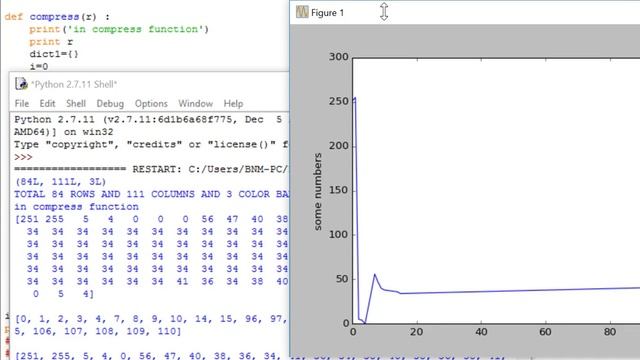The image size is (640, 360).
Task: Click the 'some numbers' y-axis label
Action: pos(318,191)
